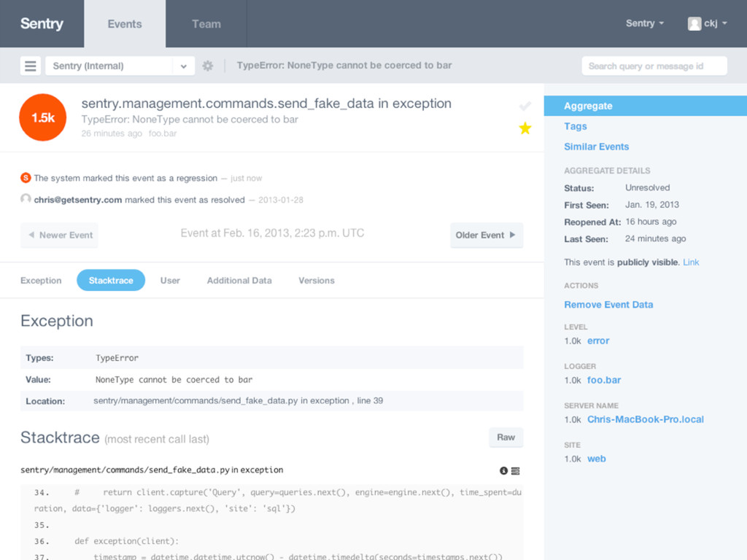The image size is (747, 560).
Task: Toggle the yellow bookmark star
Action: point(525,128)
